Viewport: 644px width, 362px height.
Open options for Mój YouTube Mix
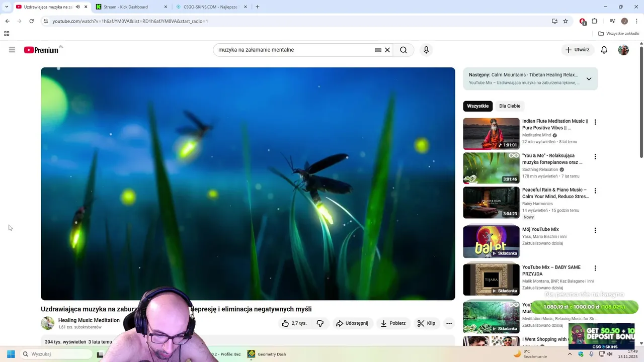(x=595, y=230)
